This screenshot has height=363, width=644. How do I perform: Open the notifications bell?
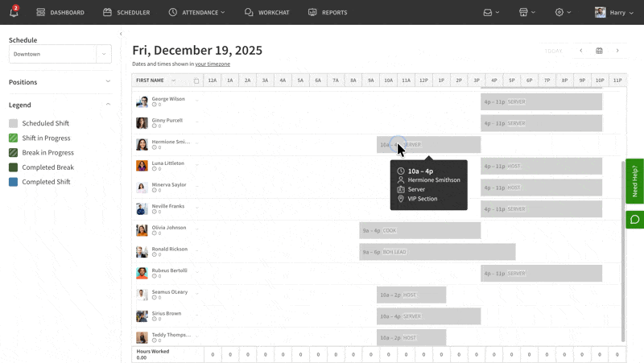(x=14, y=12)
